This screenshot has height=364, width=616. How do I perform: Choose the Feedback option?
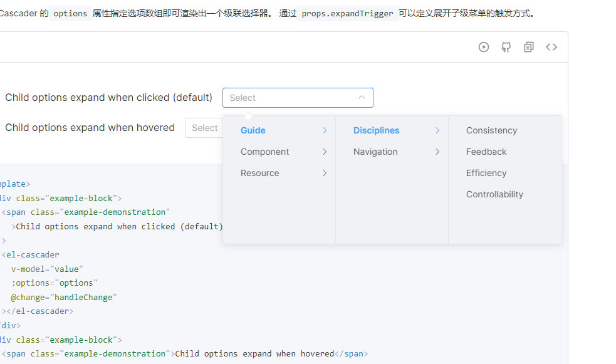pos(486,152)
